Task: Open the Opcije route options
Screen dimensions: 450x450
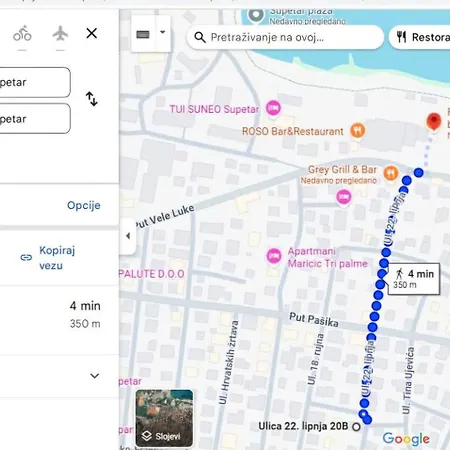Action: (x=84, y=205)
